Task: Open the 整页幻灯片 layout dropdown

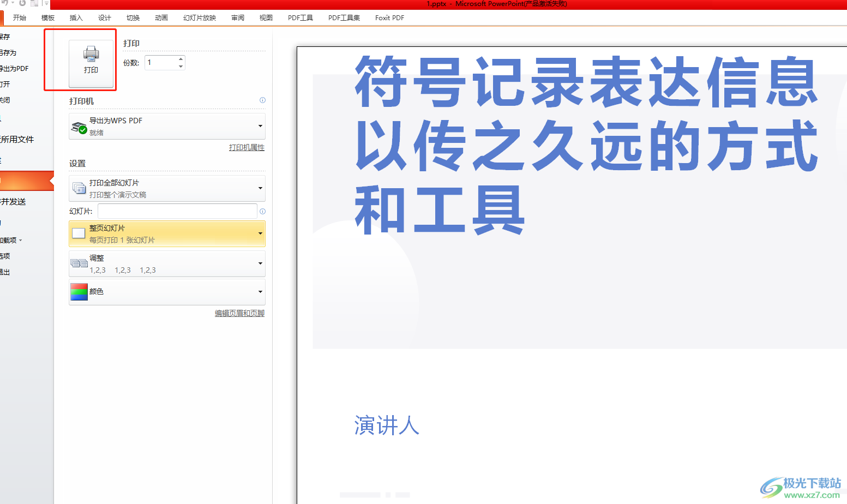Action: coord(167,233)
